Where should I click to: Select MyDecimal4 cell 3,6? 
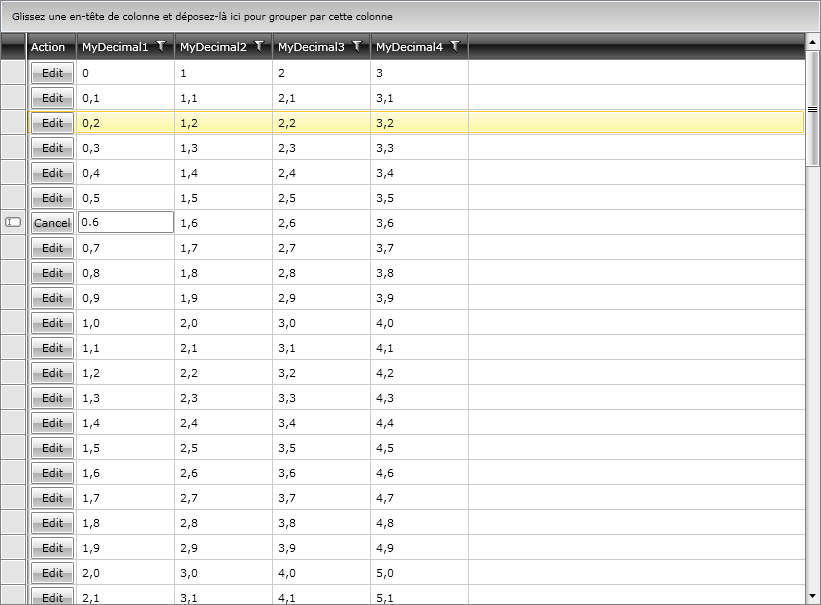[x=419, y=223]
